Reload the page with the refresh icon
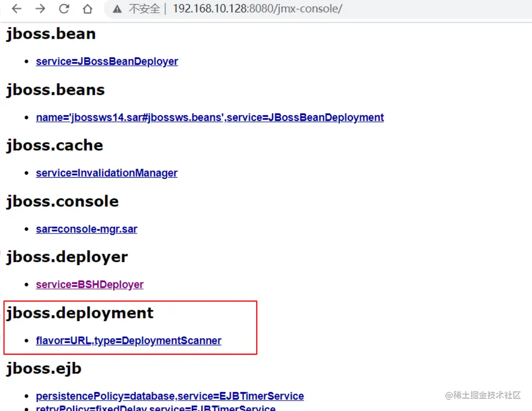The image size is (532, 411). tap(64, 9)
